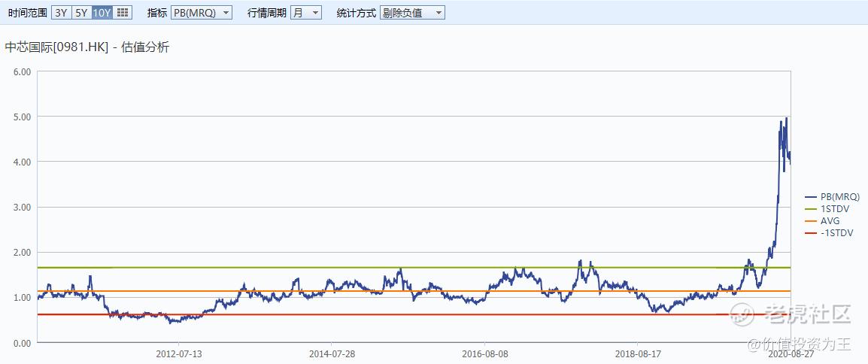Open the custom date range grid icon
The height and width of the screenshot is (364, 868).
point(123,13)
